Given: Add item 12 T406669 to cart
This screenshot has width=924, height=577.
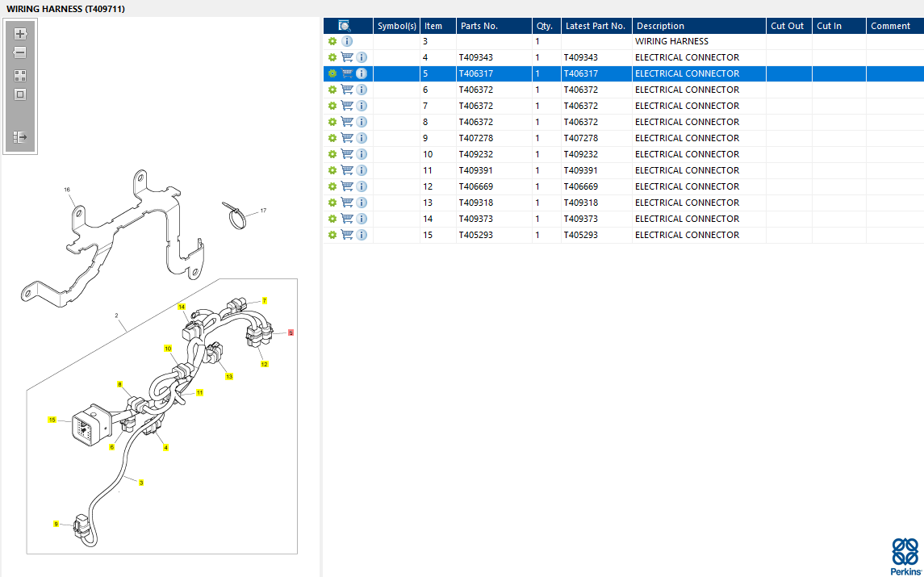Looking at the screenshot, I should point(347,186).
